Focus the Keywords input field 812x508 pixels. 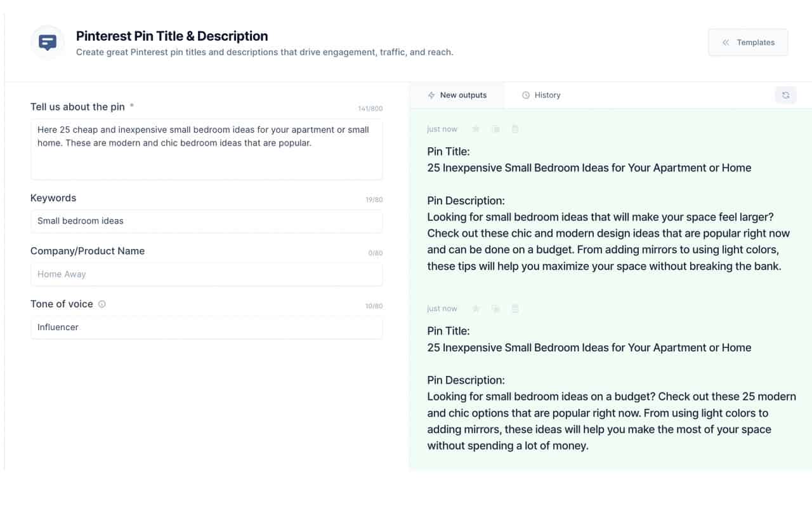click(206, 221)
